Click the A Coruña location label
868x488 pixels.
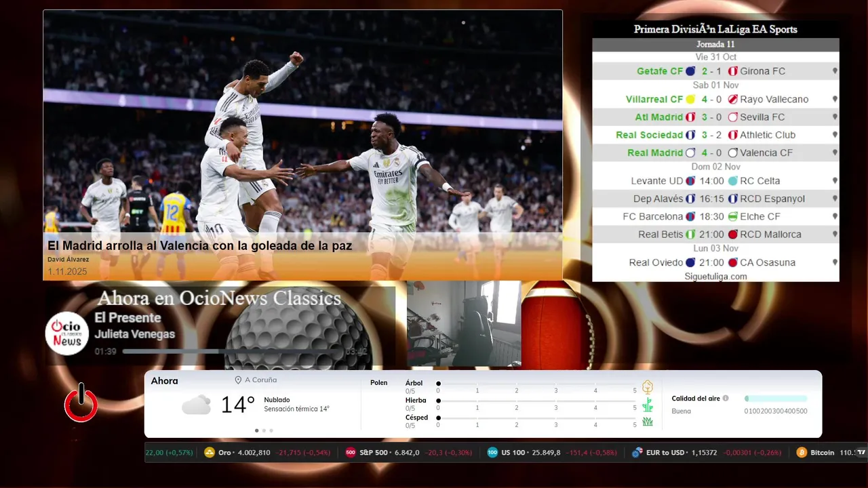pos(261,380)
